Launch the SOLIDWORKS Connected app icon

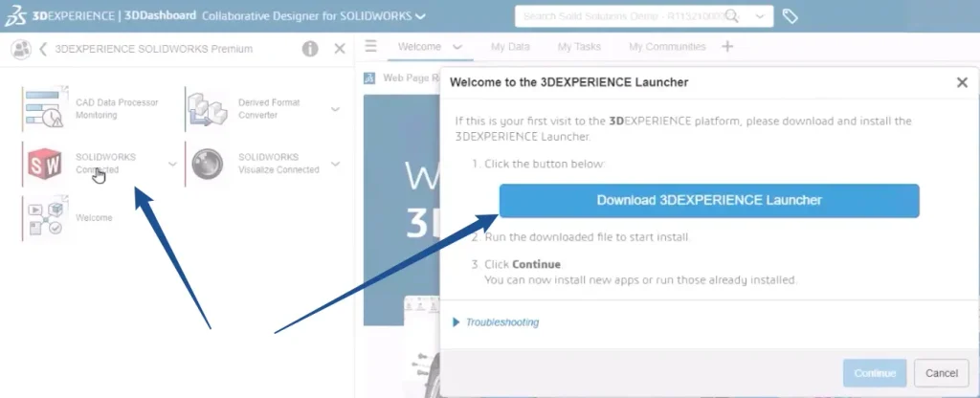point(45,164)
